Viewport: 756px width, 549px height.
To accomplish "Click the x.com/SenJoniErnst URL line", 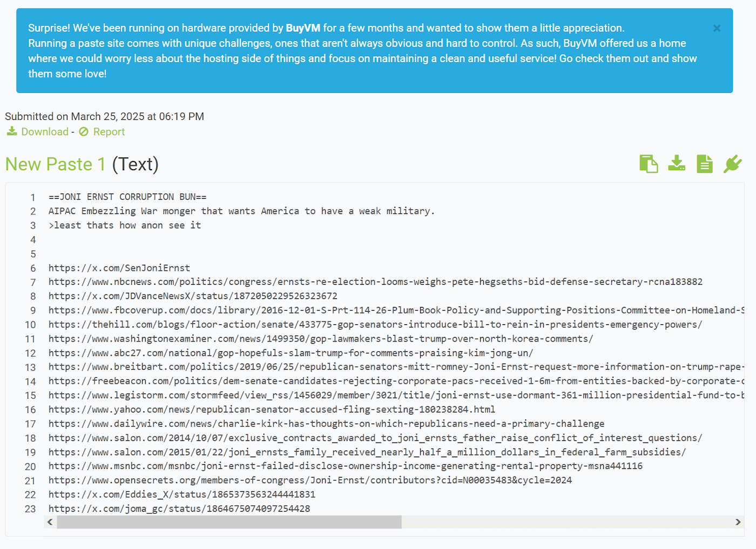I will tap(119, 268).
